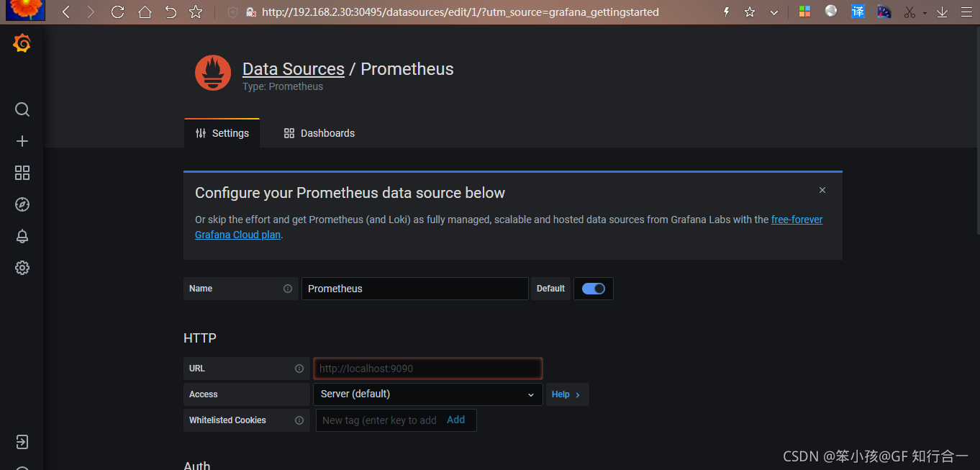Click the translate extension icon
This screenshot has width=980, height=470.
[x=858, y=12]
